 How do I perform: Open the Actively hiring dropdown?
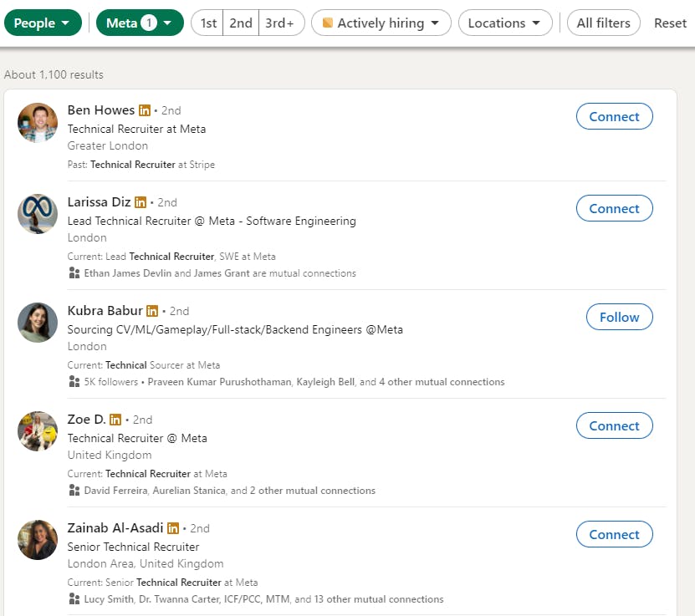pyautogui.click(x=381, y=23)
